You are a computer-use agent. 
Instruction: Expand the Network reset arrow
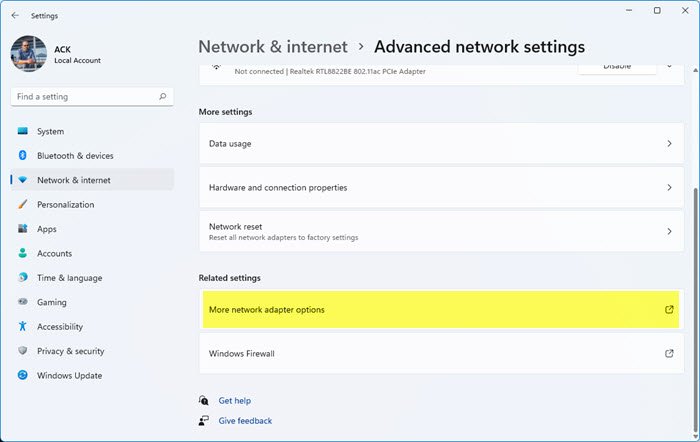point(669,231)
